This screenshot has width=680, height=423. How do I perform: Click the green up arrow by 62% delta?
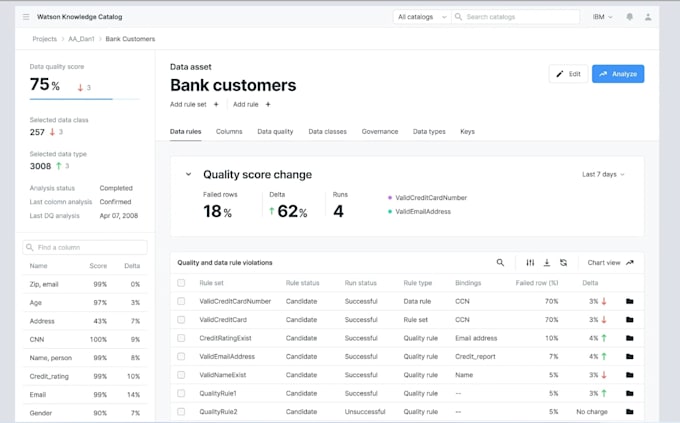[271, 211]
